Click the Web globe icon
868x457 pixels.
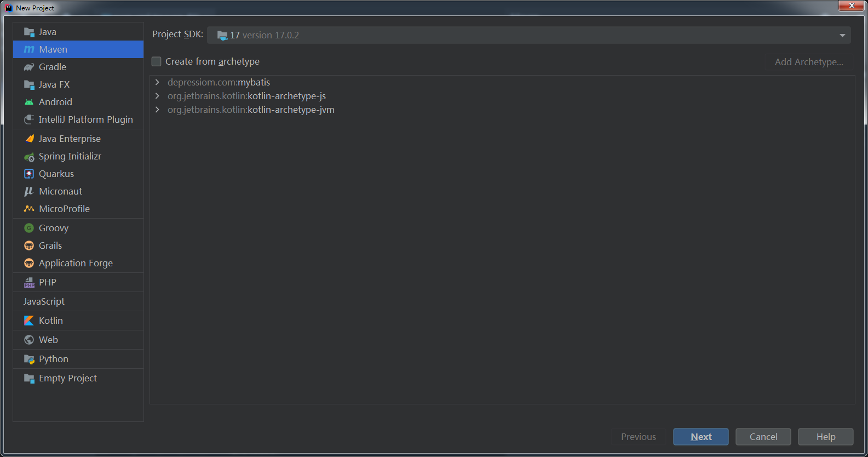(29, 340)
